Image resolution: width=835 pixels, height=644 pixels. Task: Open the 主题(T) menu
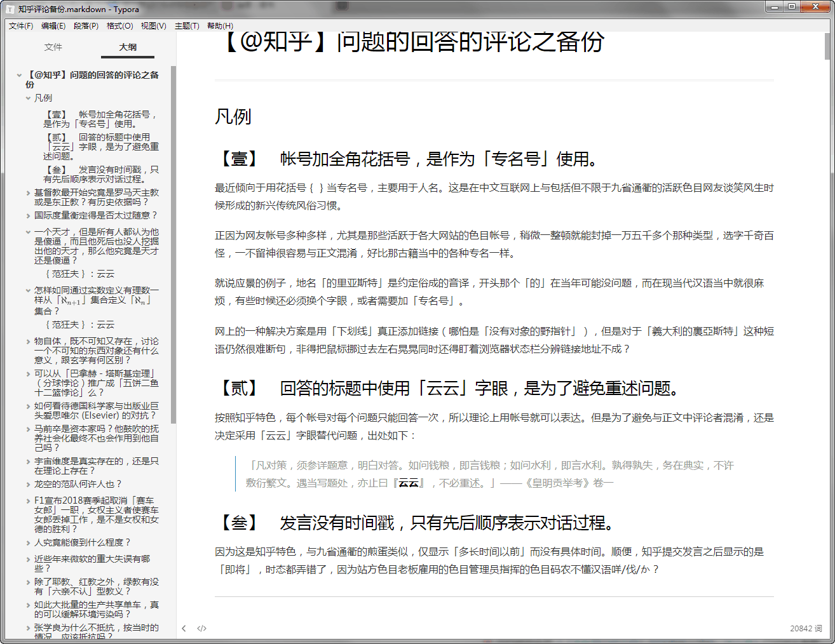pyautogui.click(x=187, y=26)
